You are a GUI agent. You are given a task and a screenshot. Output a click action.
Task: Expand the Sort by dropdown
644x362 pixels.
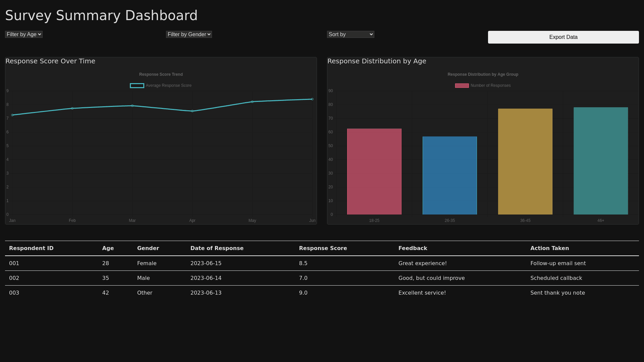tap(351, 35)
